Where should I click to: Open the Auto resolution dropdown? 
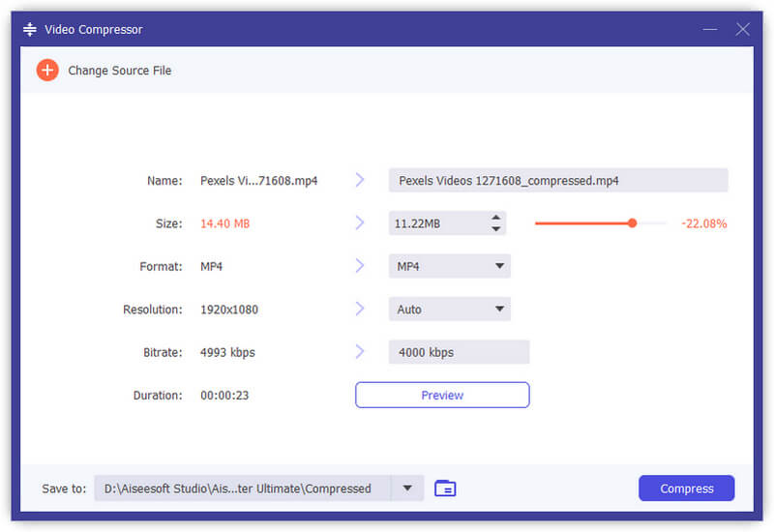tap(449, 310)
